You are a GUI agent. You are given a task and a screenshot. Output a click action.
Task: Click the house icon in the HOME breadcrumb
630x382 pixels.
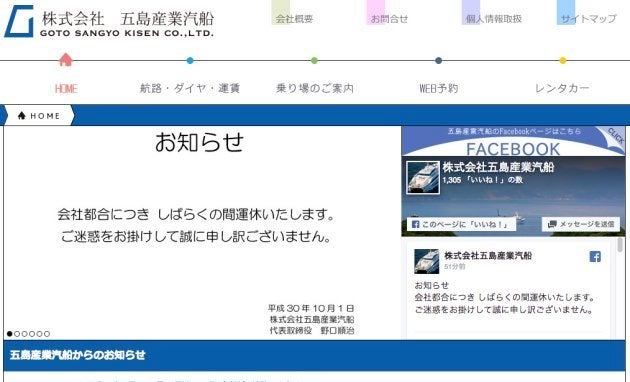[x=22, y=116]
